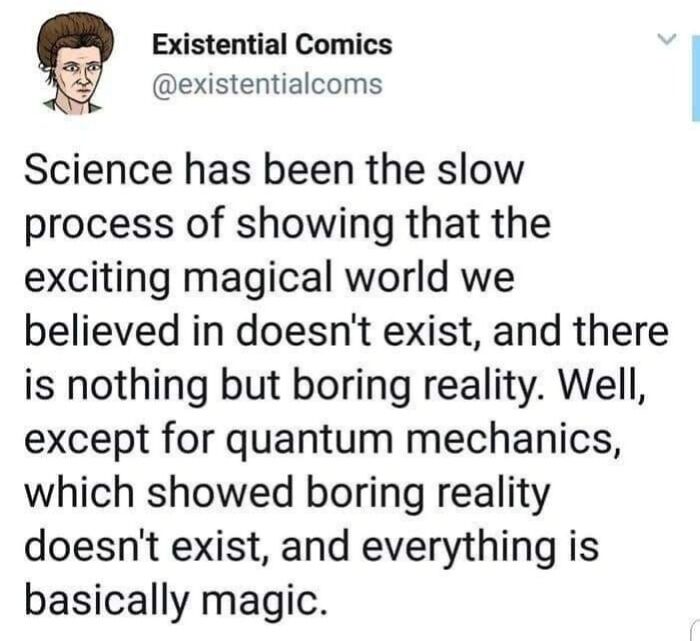This screenshot has height=641, width=700.
Task: Click the phrase "exciting magical world"
Action: point(236,278)
